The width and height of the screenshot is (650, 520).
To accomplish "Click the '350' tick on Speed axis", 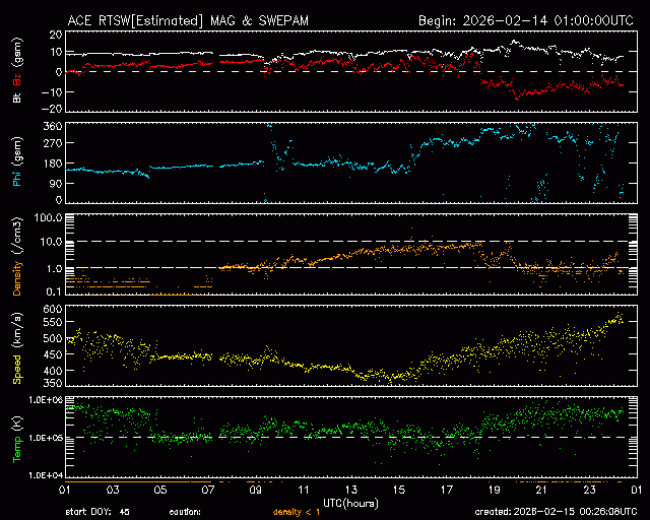I will click(x=52, y=383).
